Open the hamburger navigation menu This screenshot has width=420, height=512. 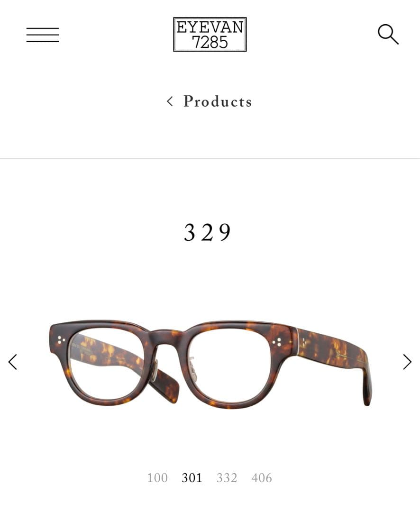click(43, 35)
